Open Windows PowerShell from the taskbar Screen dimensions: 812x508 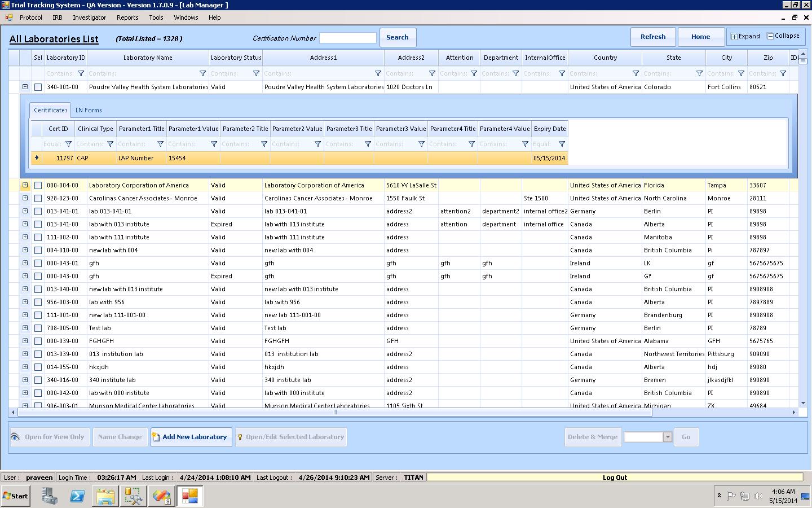click(77, 496)
